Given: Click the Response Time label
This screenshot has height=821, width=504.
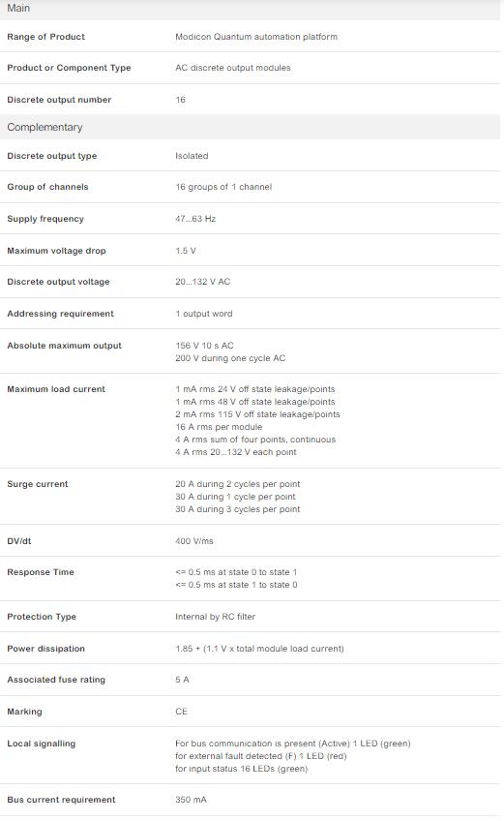Looking at the screenshot, I should click(41, 572).
